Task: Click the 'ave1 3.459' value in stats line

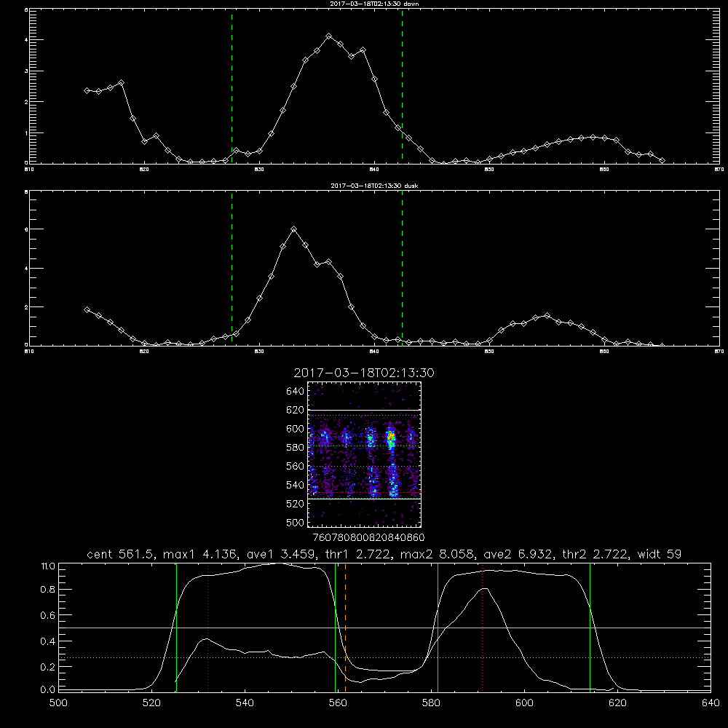Action: (x=282, y=554)
